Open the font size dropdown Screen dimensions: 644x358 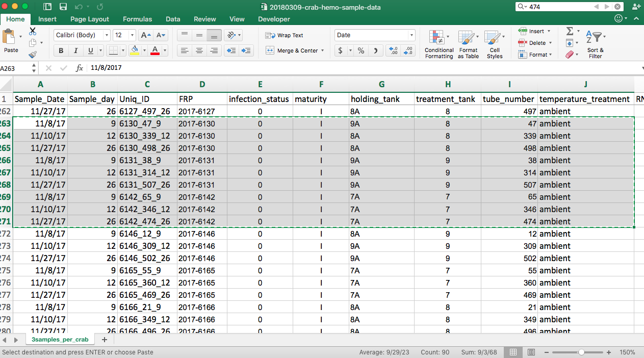tap(132, 35)
